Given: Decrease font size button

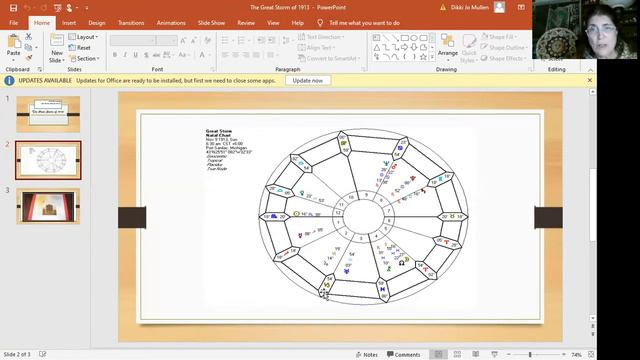Looking at the screenshot, I should (194, 40).
